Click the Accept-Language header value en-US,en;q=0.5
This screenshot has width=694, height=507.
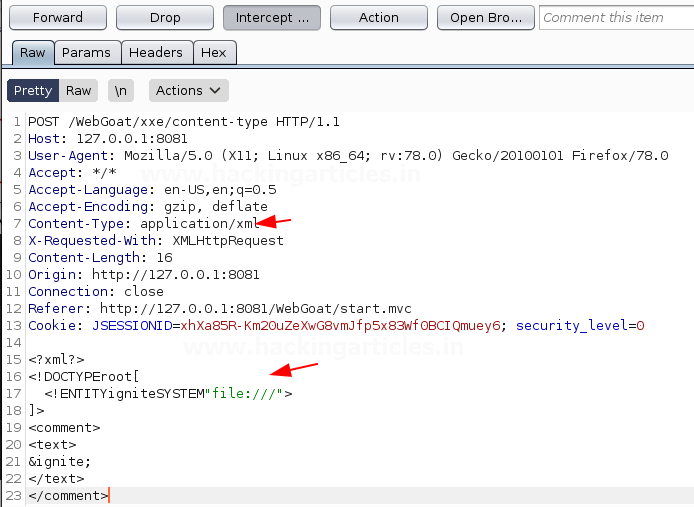click(x=220, y=190)
